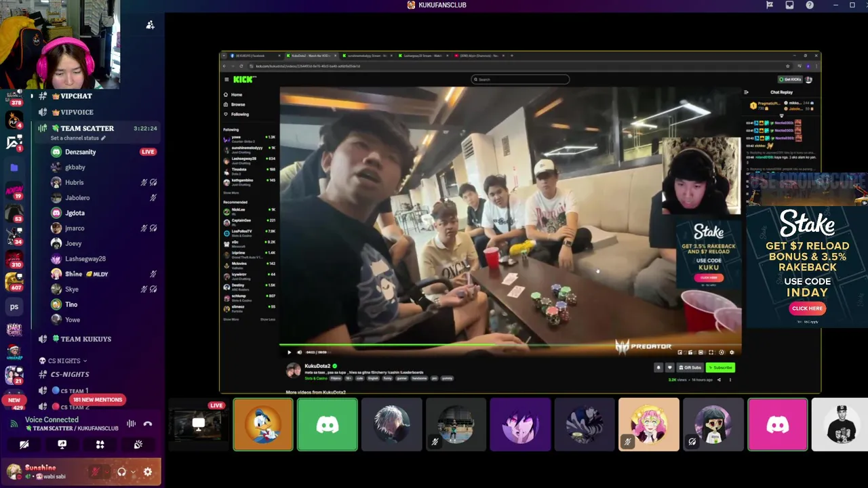Click the Gift Subs button
The height and width of the screenshot is (488, 868).
(x=689, y=367)
